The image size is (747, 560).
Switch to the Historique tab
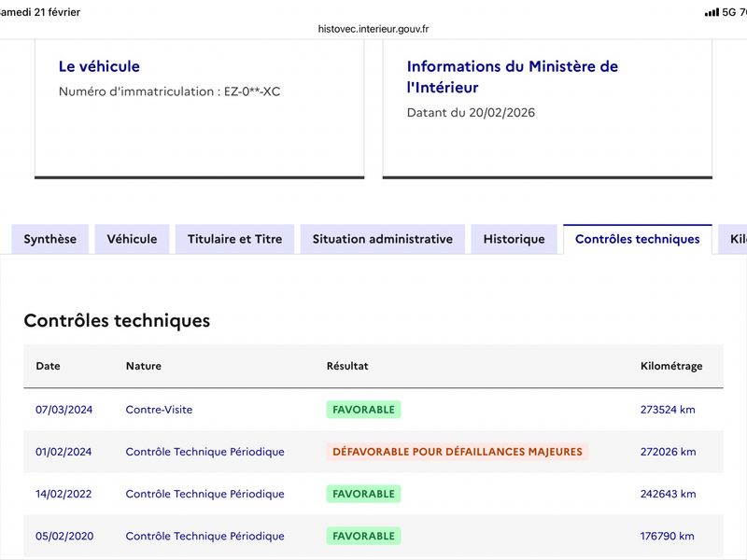pos(514,239)
